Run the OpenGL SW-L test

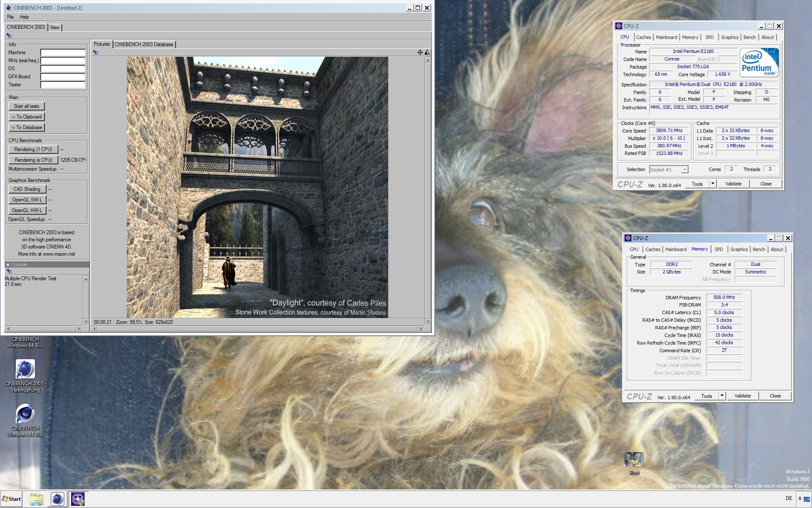(x=27, y=200)
